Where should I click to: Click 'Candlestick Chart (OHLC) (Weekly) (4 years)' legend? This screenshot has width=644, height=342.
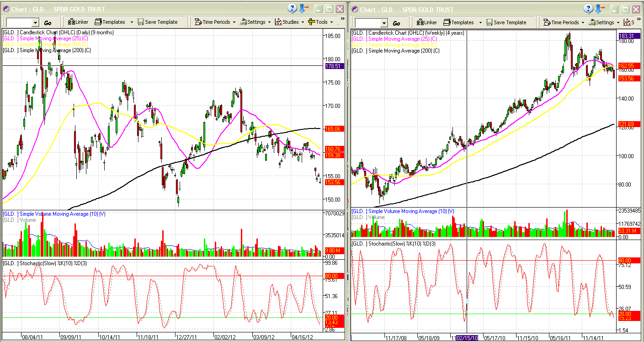pyautogui.click(x=408, y=33)
